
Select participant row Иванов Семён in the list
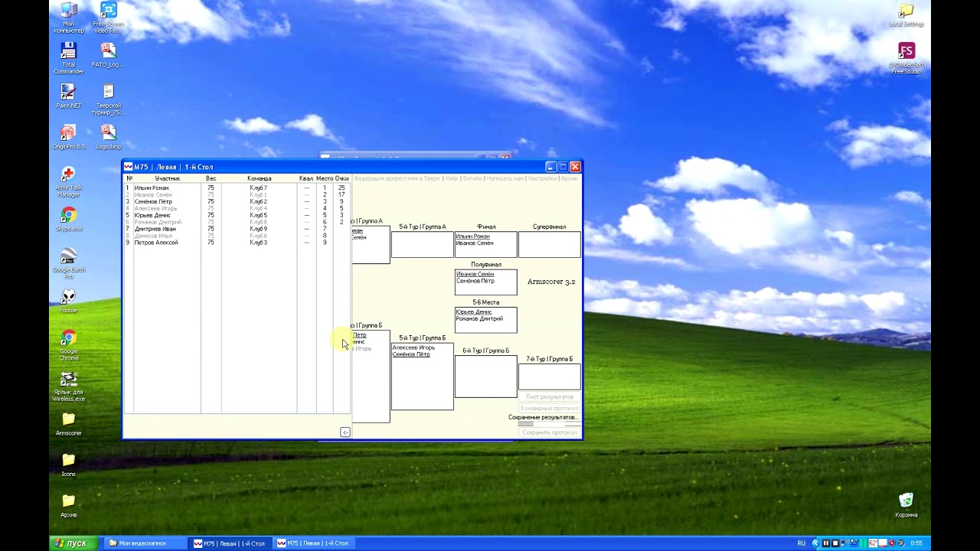coord(237,194)
